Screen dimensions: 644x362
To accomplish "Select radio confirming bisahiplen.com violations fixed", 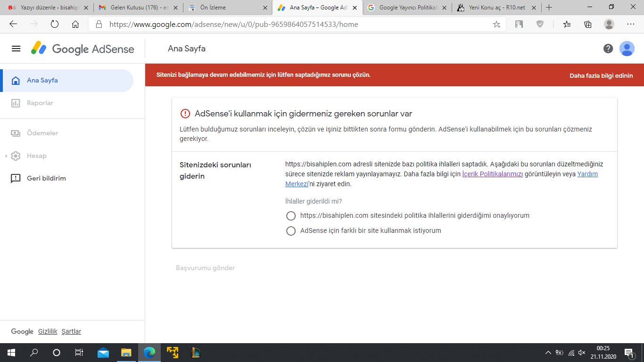I will point(291,216).
